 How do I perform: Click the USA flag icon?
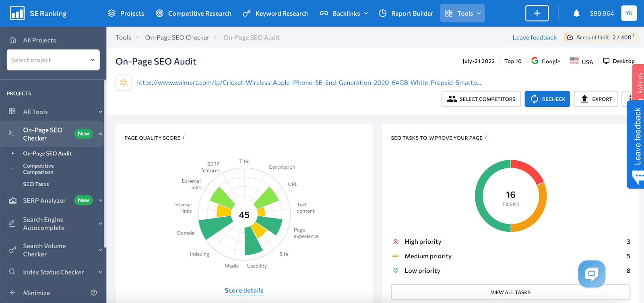(x=574, y=61)
